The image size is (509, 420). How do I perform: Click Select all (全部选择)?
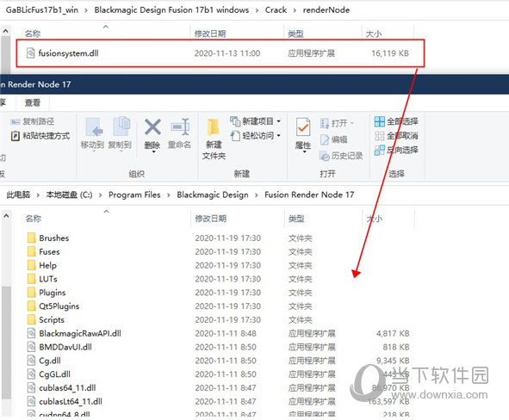(396, 121)
